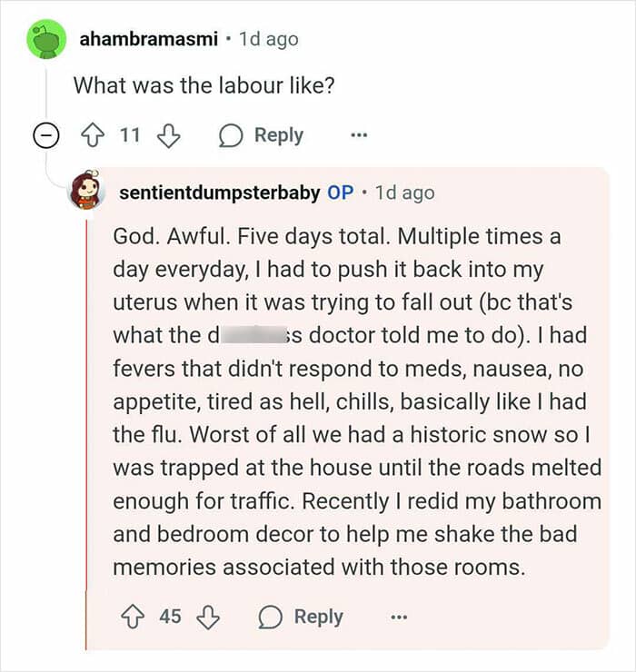This screenshot has height=672, width=636.
Task: Click the vote count 11
Action: click(131, 136)
